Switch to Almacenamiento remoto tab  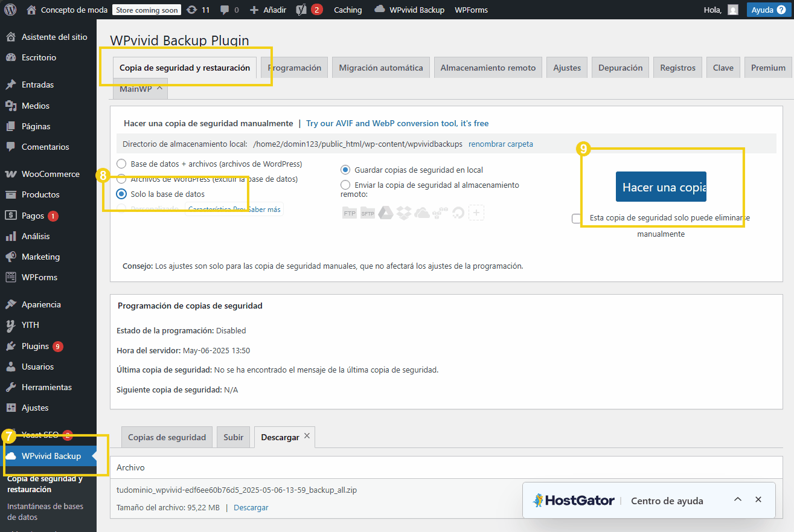488,68
